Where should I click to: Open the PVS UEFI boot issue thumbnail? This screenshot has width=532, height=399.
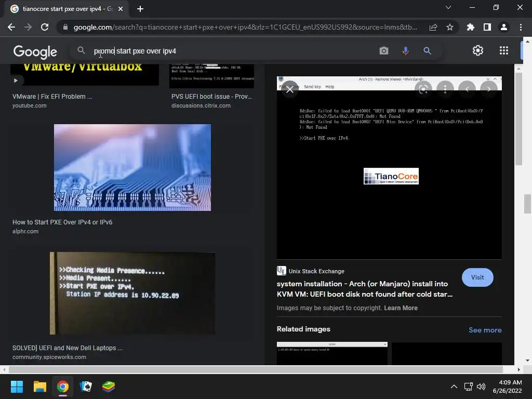(x=212, y=76)
